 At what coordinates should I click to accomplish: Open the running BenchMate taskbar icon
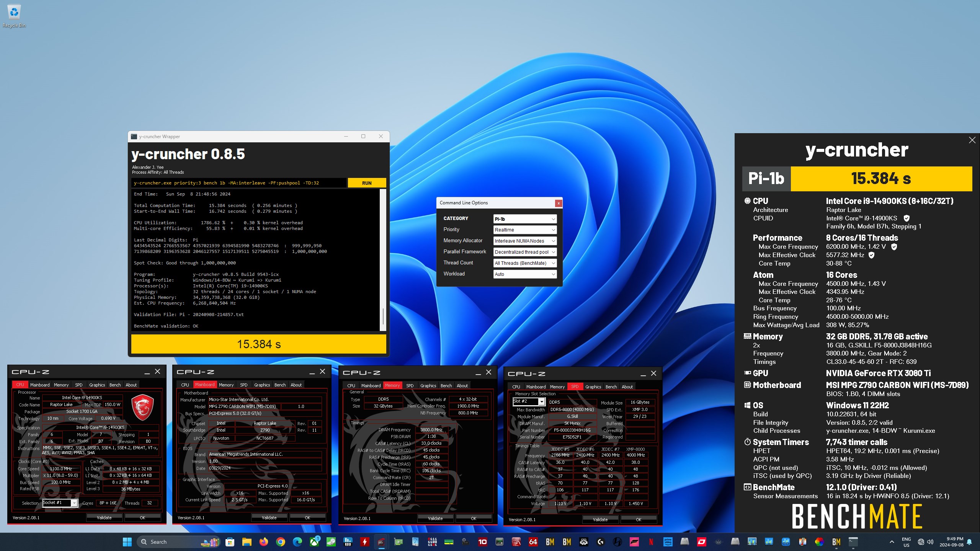tap(836, 542)
